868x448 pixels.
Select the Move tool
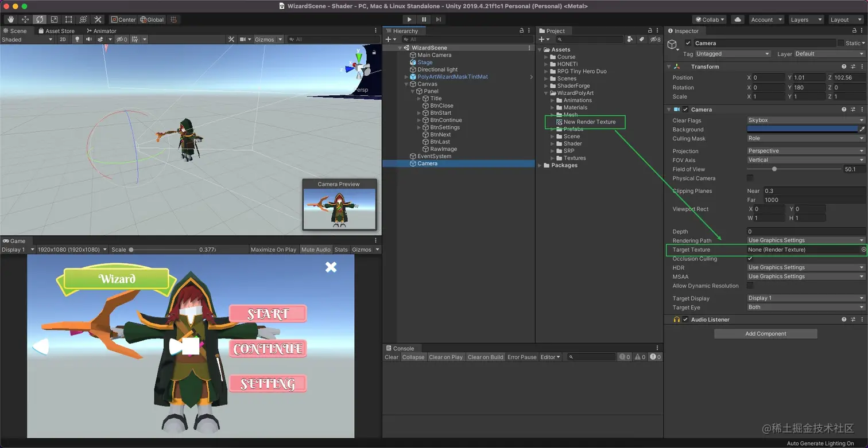pyautogui.click(x=25, y=20)
